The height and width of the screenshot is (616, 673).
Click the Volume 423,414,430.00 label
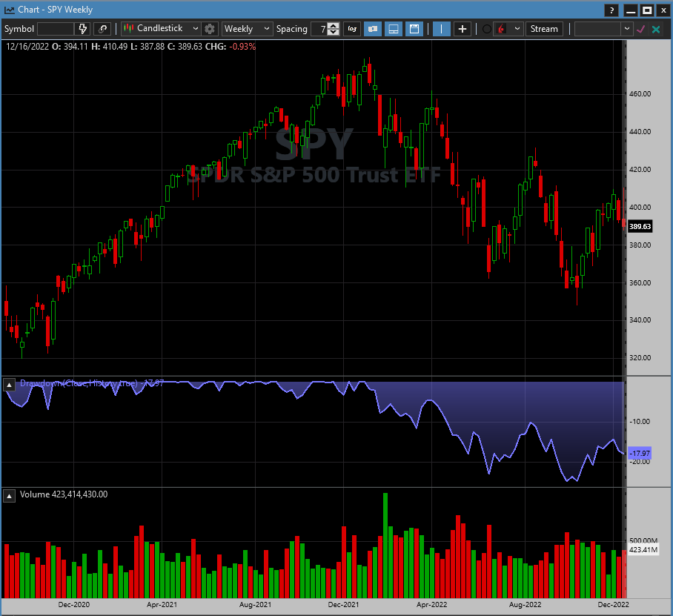64,494
